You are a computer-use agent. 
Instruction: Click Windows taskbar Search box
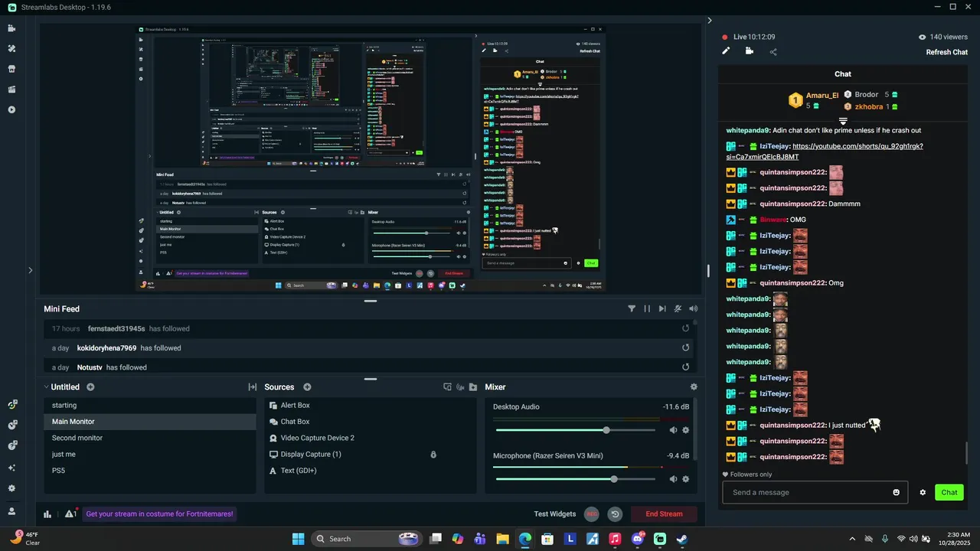(x=367, y=539)
